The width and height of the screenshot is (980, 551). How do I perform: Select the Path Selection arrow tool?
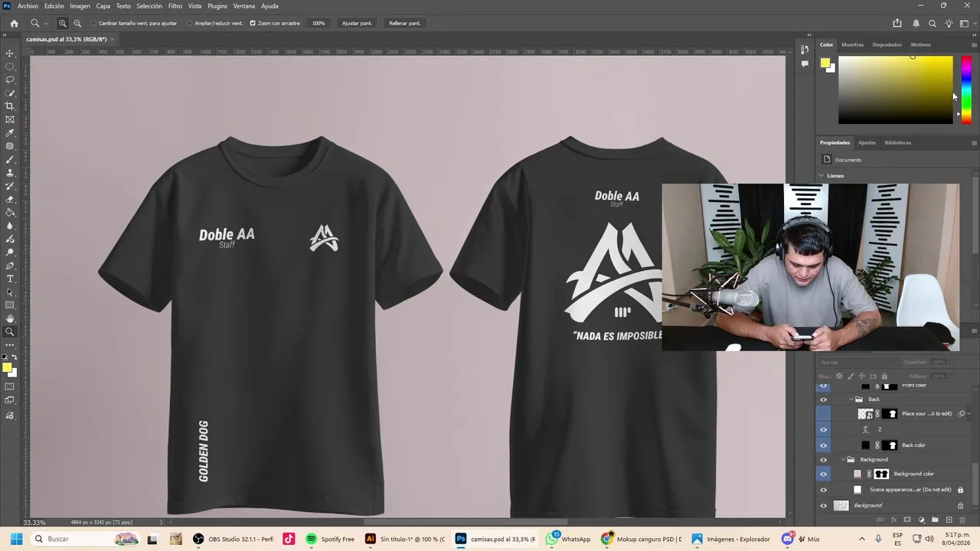click(10, 292)
